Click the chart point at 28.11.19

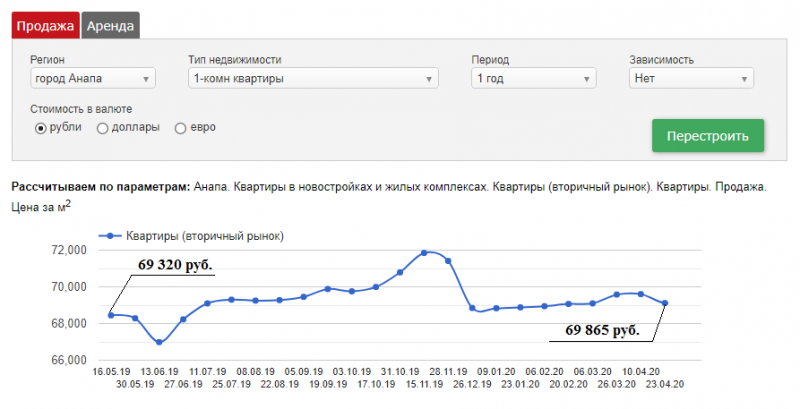point(448,261)
